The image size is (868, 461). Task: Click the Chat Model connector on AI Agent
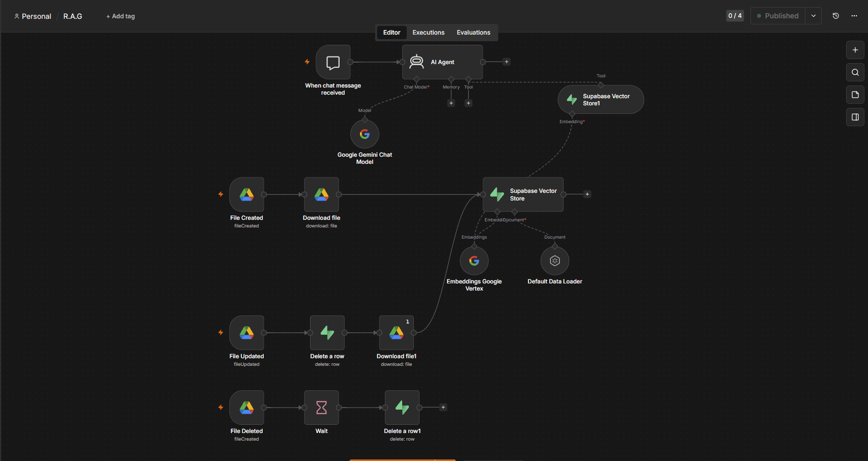pos(416,79)
